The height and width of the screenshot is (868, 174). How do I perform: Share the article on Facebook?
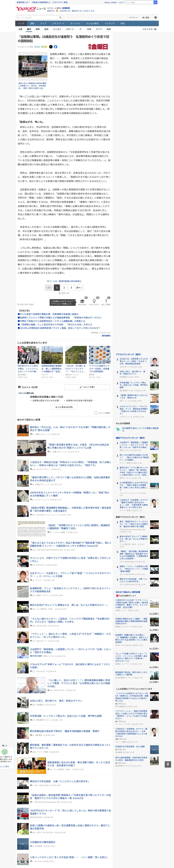(x=55, y=47)
